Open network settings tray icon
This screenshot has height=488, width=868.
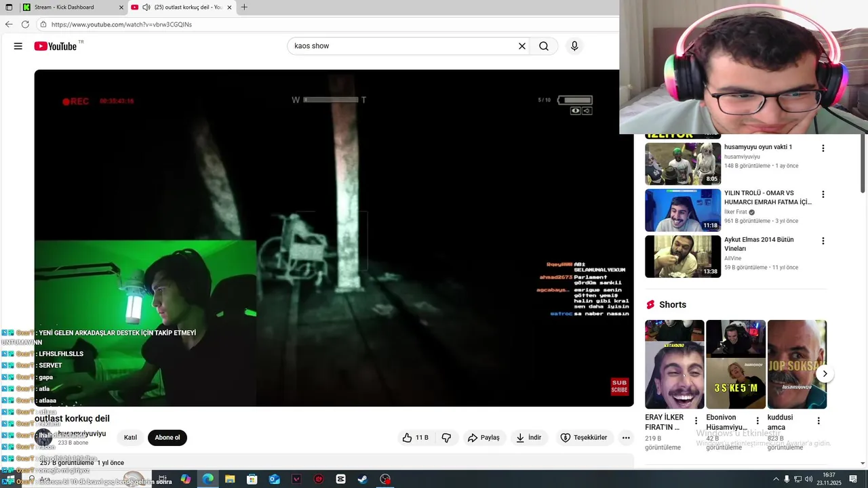click(x=797, y=479)
